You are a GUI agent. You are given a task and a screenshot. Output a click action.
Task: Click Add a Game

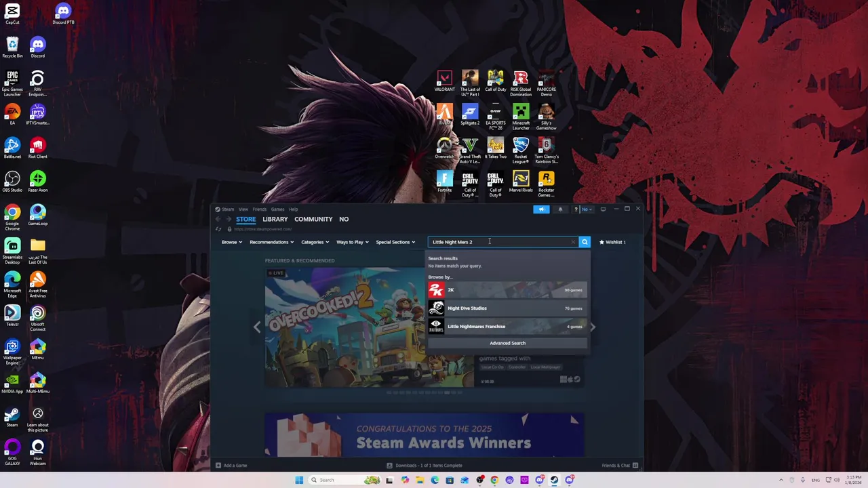coord(231,466)
